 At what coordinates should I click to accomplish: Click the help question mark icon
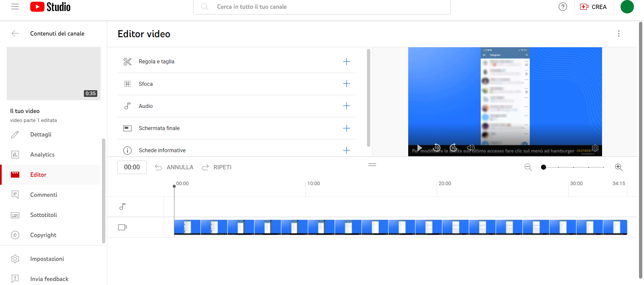[x=562, y=7]
